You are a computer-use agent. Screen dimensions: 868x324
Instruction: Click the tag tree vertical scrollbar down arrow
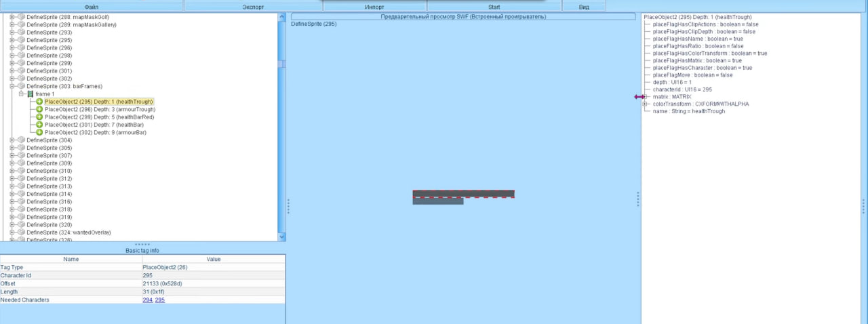tap(282, 237)
